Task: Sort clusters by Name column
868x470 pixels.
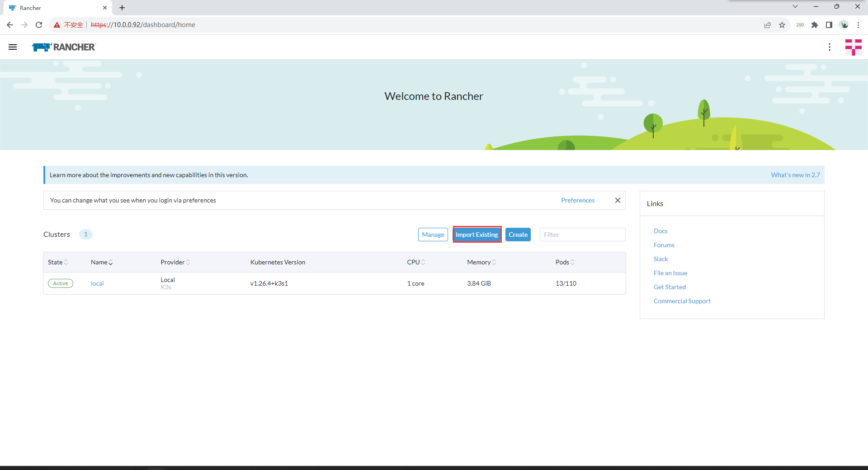Action: tap(102, 262)
